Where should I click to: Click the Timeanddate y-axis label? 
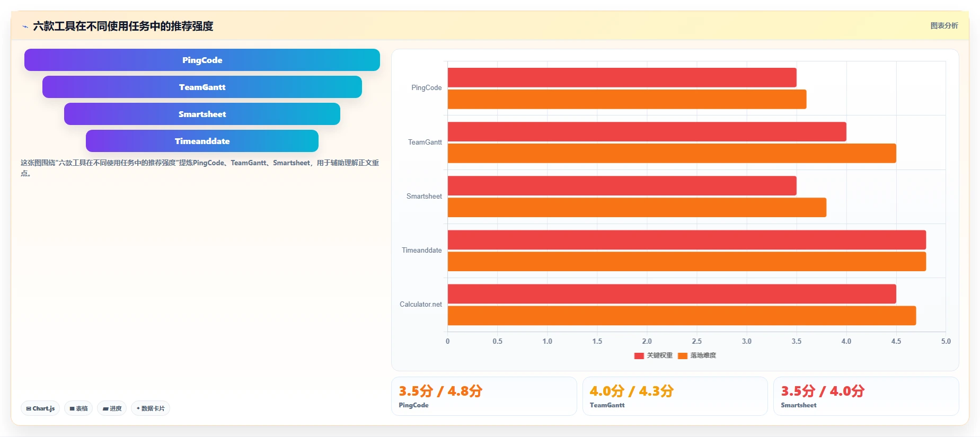[421, 250]
